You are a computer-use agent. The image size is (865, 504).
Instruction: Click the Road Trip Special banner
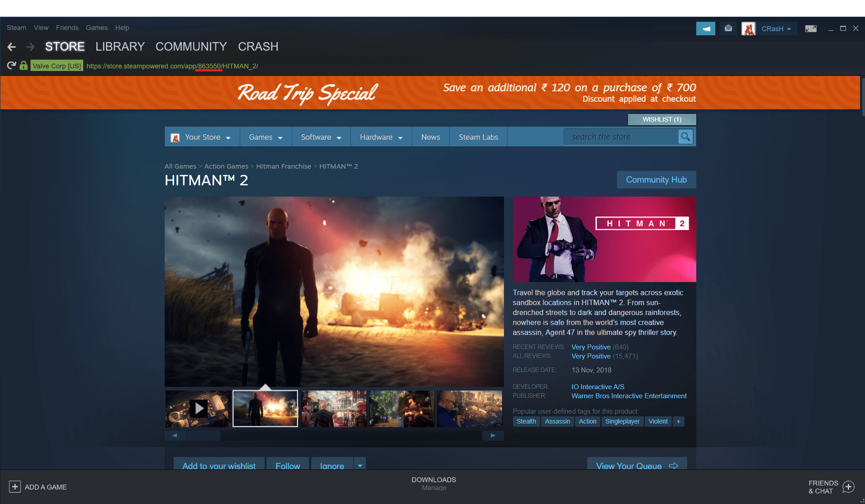coord(430,93)
